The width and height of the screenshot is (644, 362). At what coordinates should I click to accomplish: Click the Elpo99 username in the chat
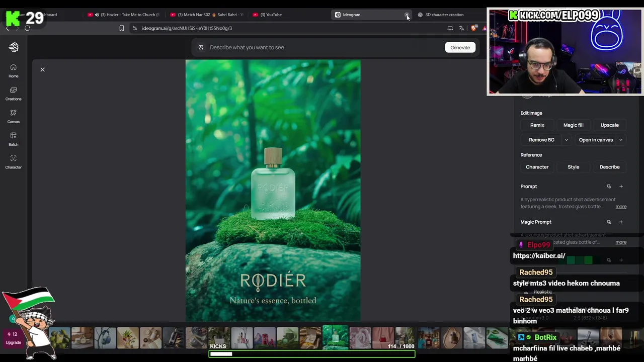click(538, 245)
